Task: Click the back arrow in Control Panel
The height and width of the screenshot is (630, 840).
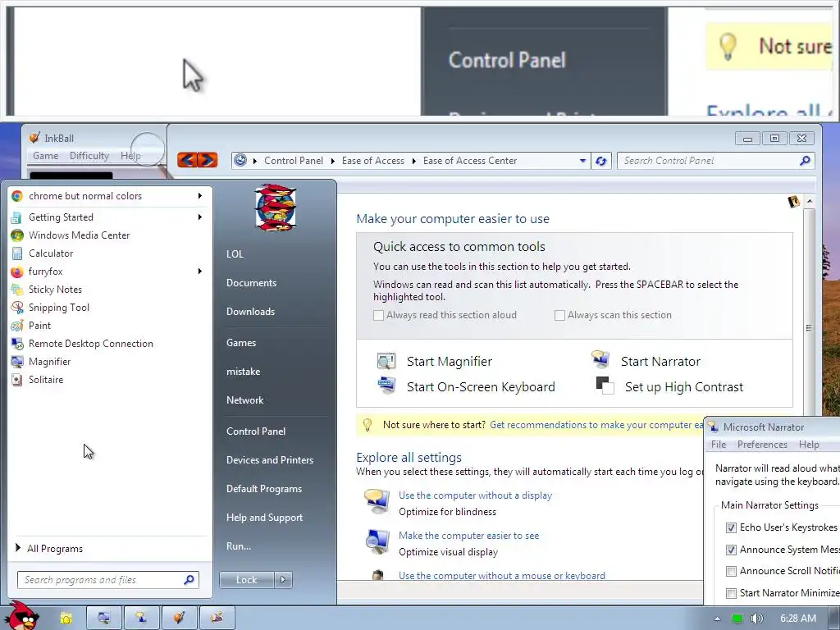Action: click(188, 160)
